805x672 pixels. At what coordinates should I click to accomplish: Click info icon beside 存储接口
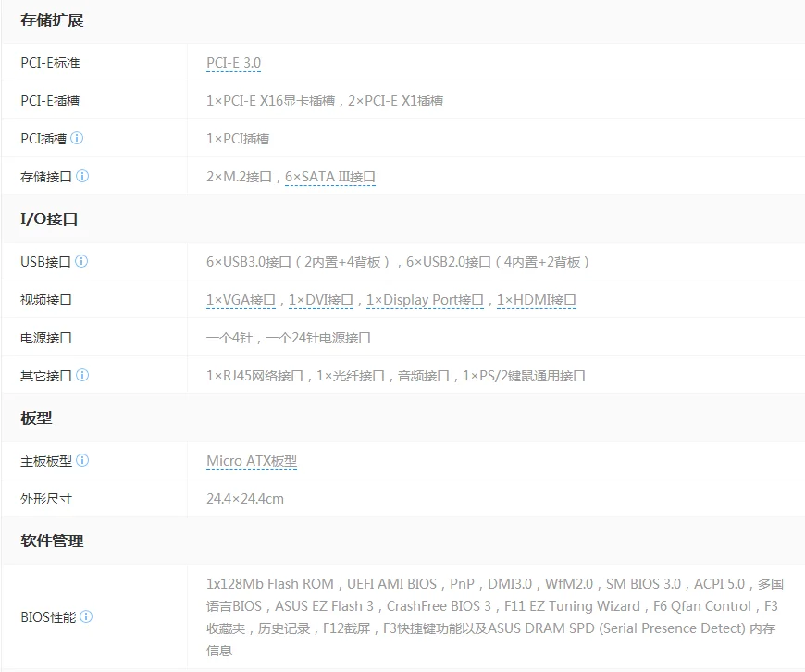(82, 176)
